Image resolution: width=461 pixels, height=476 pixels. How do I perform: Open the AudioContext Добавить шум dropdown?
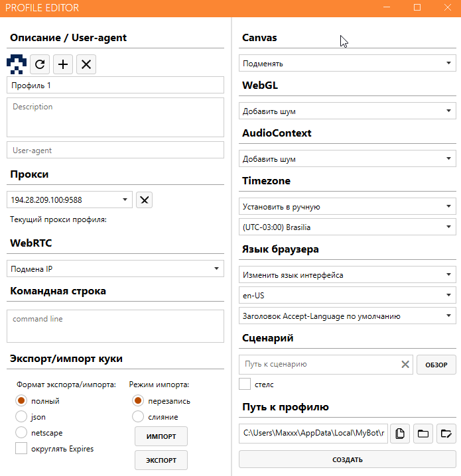click(x=348, y=158)
